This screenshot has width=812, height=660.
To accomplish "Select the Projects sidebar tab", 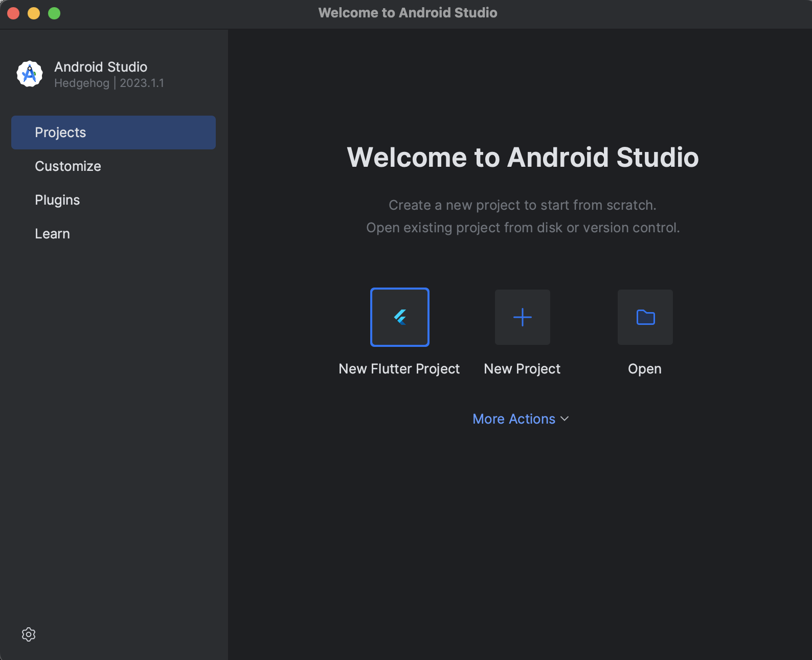I will tap(114, 133).
